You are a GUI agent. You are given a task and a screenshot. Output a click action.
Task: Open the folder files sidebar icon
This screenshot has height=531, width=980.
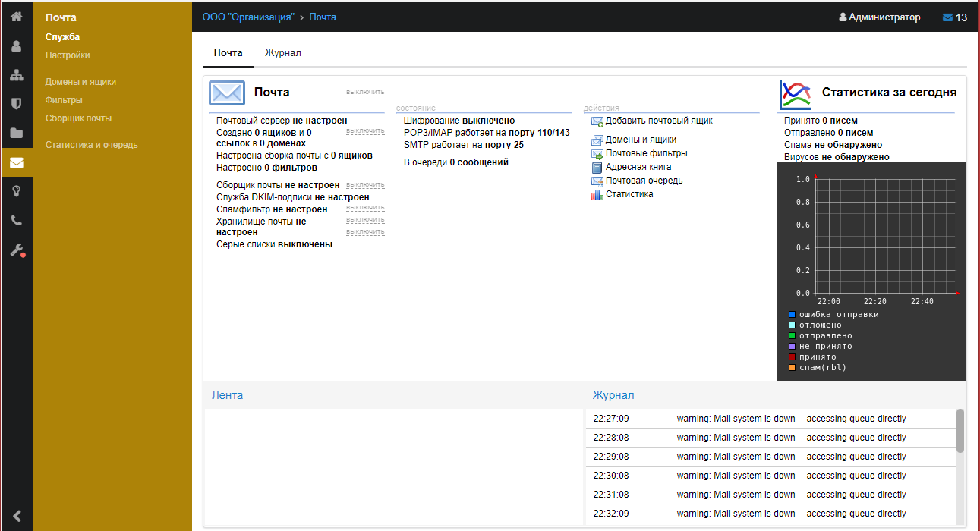[x=16, y=134]
